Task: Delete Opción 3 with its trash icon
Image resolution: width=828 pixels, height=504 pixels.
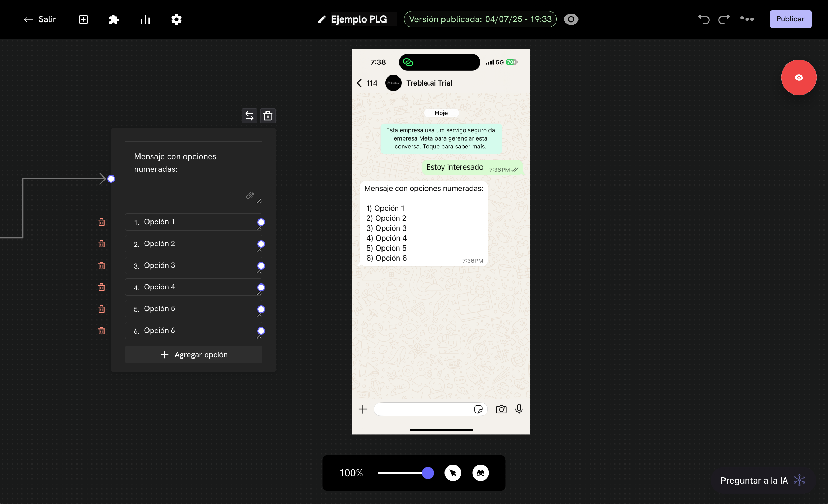Action: tap(101, 266)
